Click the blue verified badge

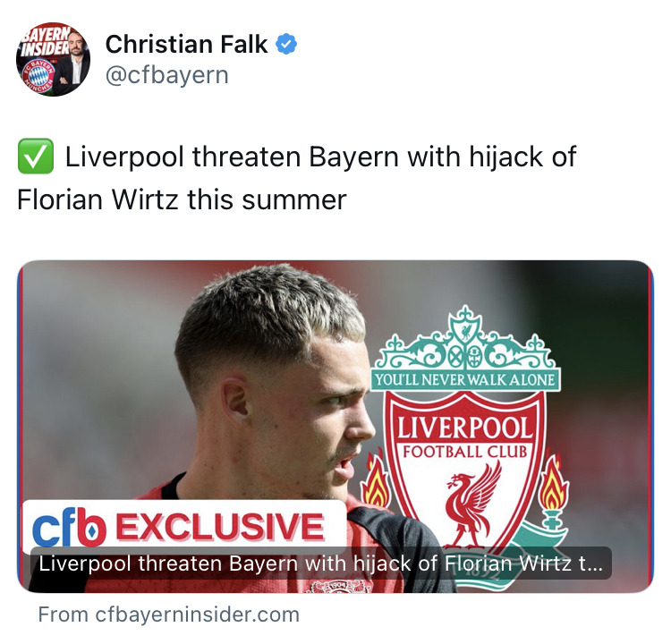coord(286,44)
